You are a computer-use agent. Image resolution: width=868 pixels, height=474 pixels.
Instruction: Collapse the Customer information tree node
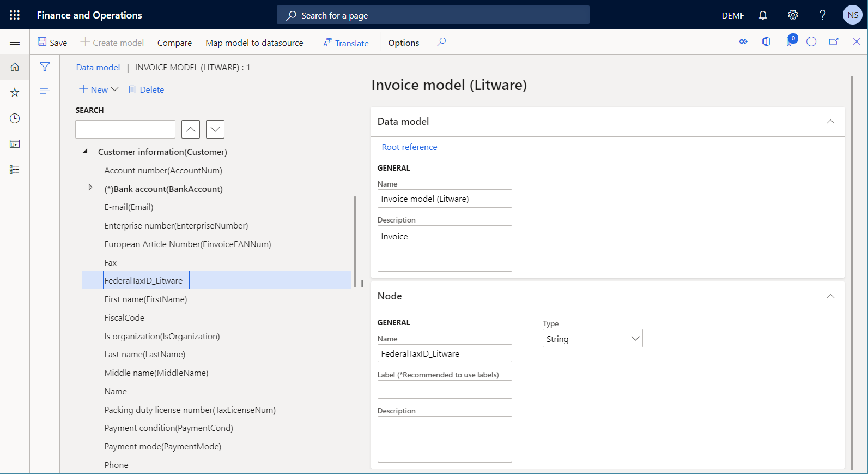tap(85, 151)
